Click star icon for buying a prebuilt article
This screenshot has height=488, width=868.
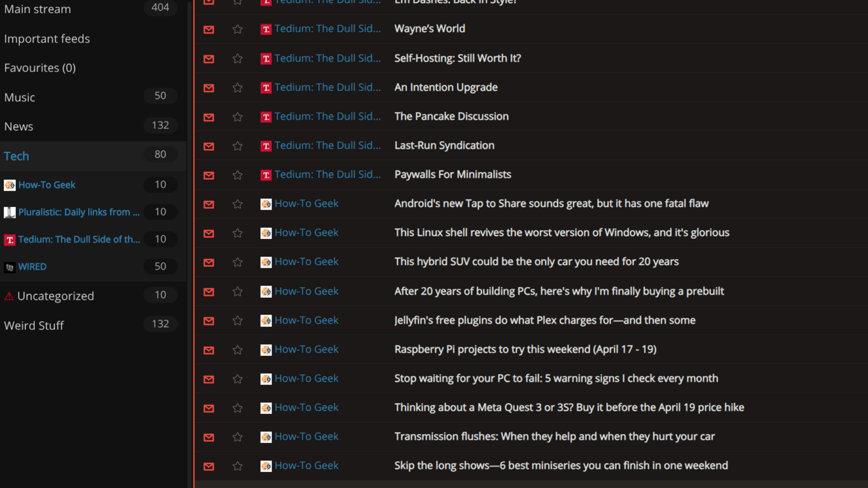[x=237, y=291]
